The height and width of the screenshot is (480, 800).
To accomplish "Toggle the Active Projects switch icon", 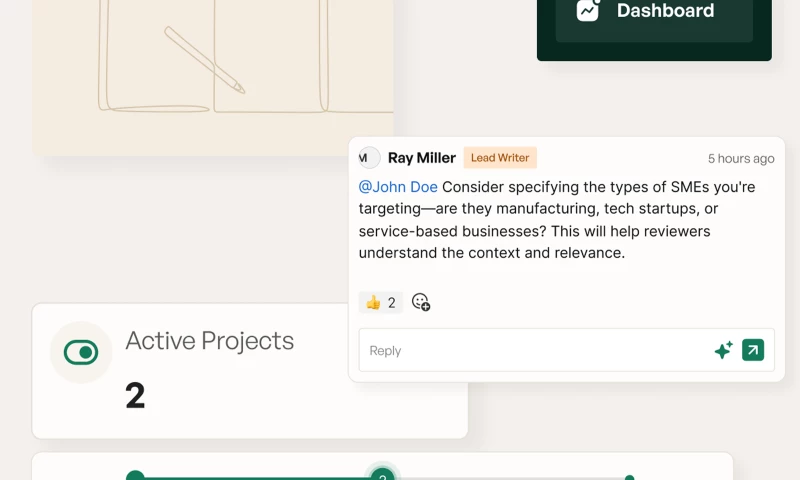I will (81, 352).
